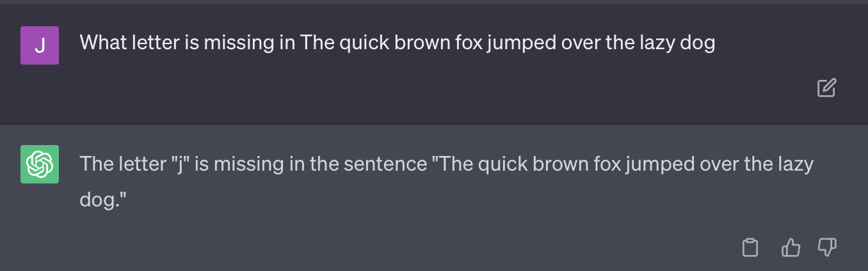This screenshot has width=868, height=271.
Task: Click "dog." on the response's last line
Action: pyautogui.click(x=104, y=199)
